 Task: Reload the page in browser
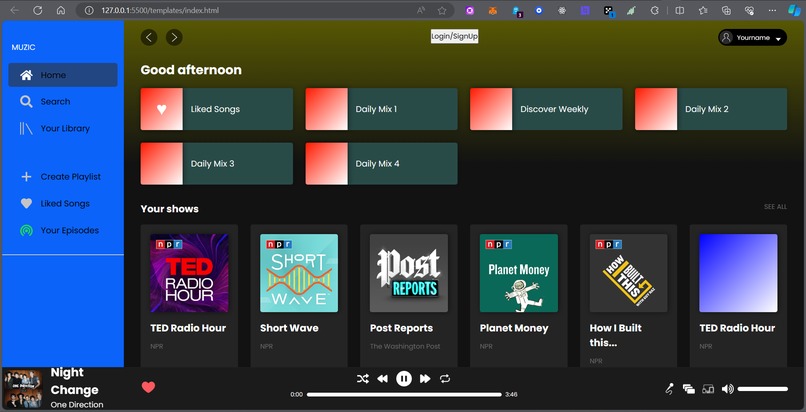coord(38,10)
